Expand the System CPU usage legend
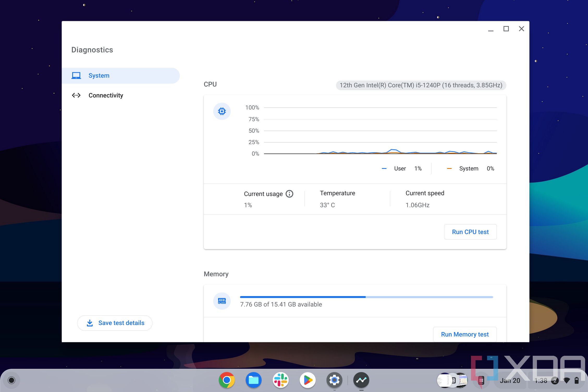The width and height of the screenshot is (588, 392). coord(469,168)
